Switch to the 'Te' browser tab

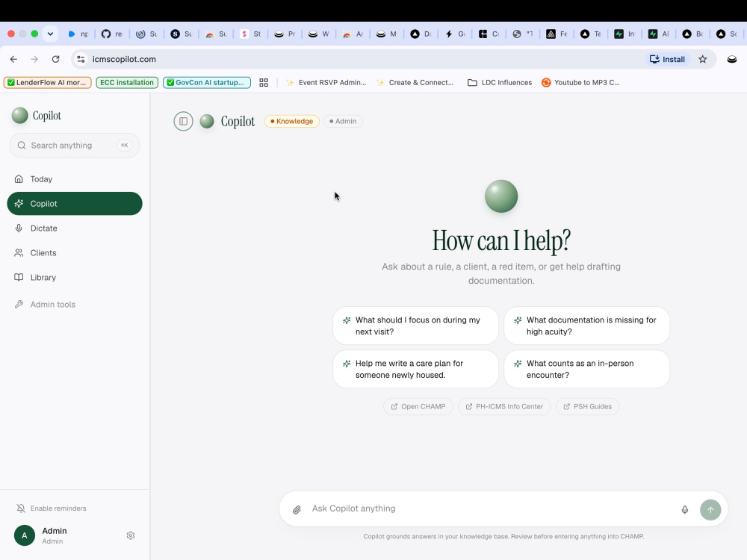591,34
